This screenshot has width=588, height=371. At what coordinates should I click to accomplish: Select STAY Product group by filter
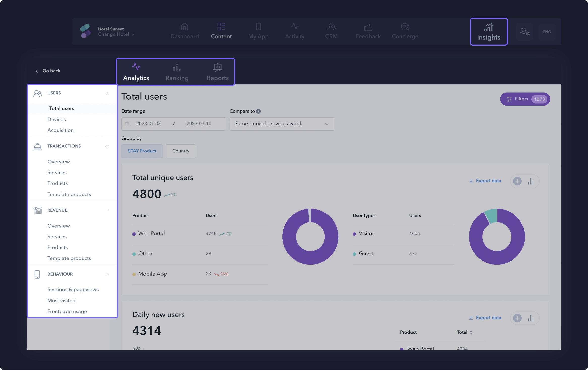click(x=142, y=151)
